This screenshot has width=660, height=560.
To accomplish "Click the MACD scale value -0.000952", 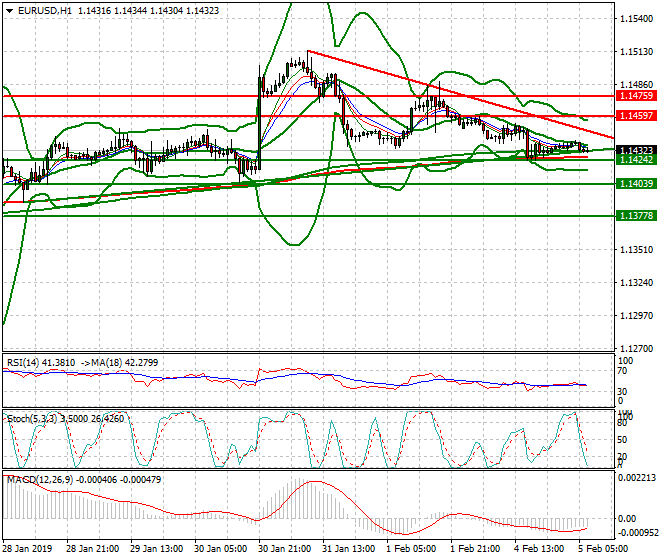I will tap(636, 533).
